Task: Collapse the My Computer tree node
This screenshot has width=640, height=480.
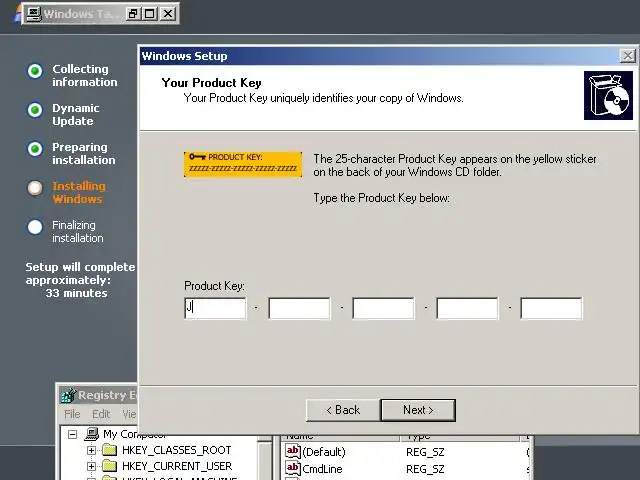Action: pos(72,434)
